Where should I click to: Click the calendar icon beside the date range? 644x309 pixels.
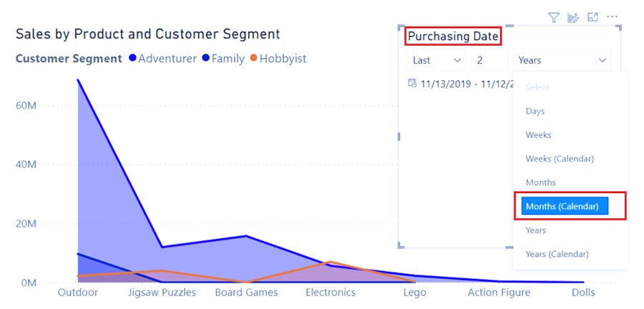pos(412,83)
